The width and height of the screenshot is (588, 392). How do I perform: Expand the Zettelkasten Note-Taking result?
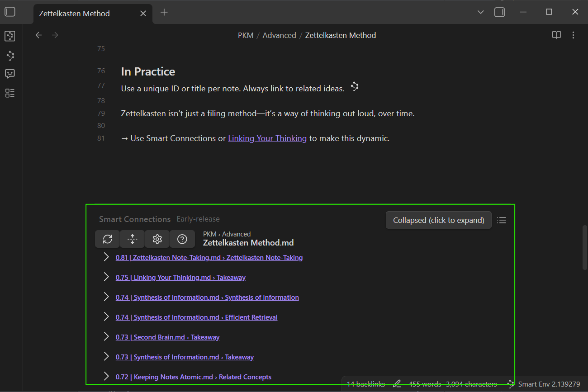coord(106,257)
